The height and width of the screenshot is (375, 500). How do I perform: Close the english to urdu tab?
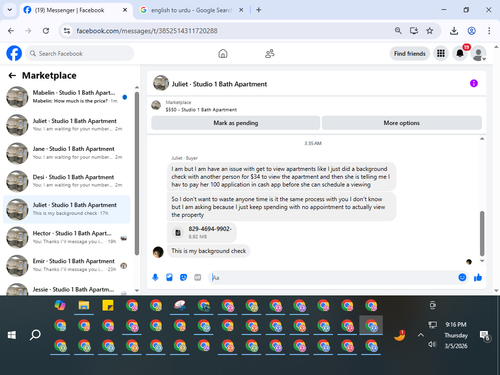pos(241,10)
